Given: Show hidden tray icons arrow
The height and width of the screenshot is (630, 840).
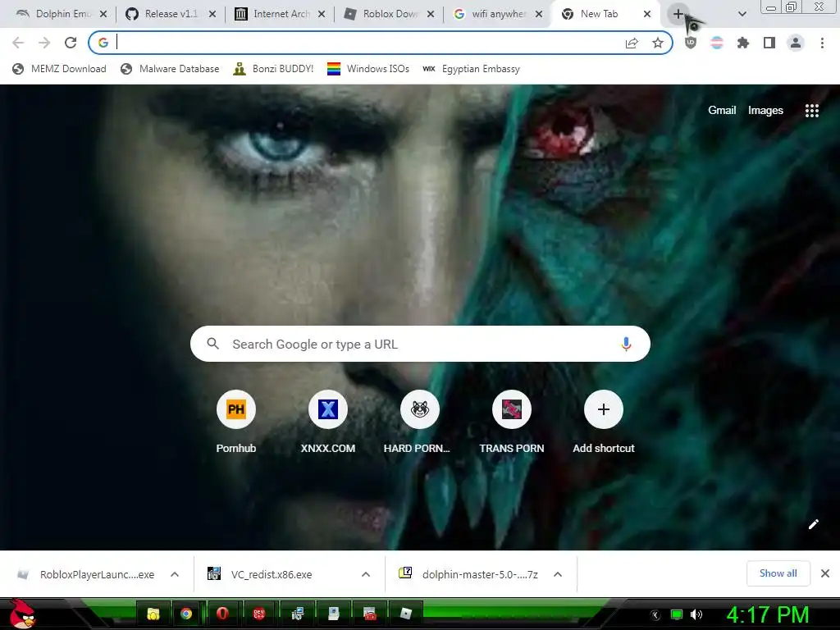Looking at the screenshot, I should tap(655, 615).
